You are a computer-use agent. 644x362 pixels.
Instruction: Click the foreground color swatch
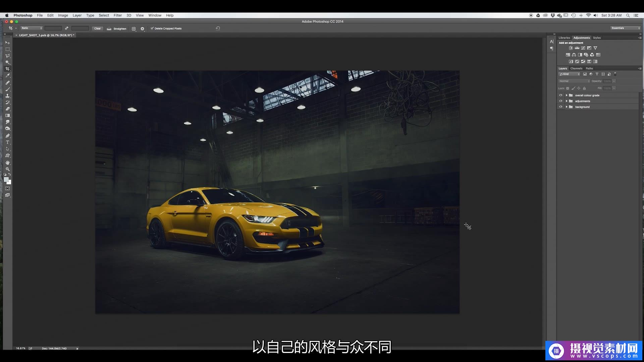point(6,180)
